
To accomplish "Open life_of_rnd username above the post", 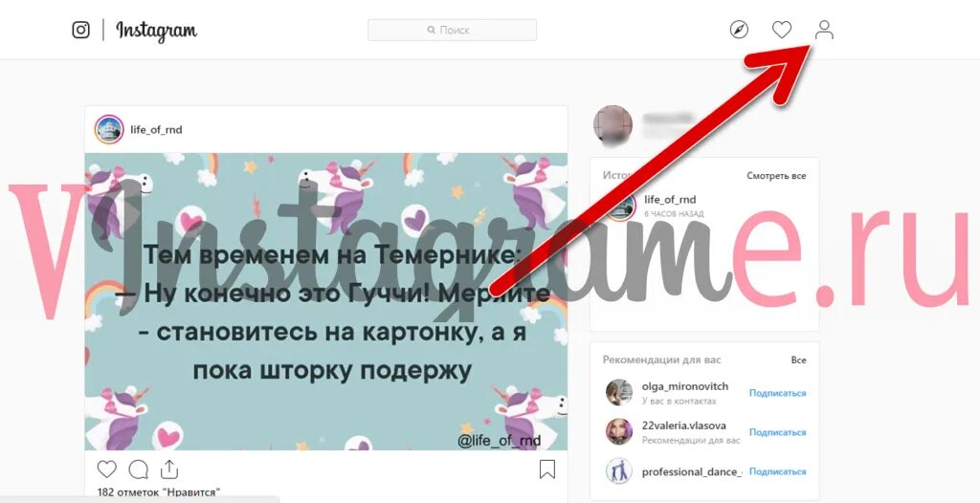I will (x=156, y=129).
